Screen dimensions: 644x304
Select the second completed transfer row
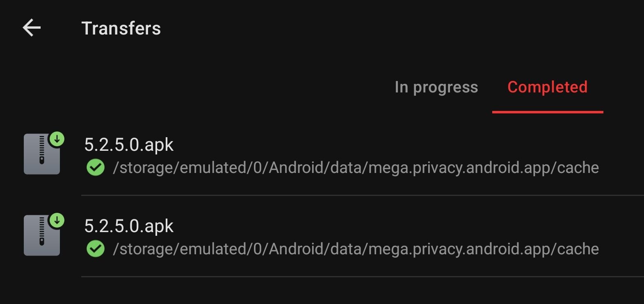click(322, 236)
